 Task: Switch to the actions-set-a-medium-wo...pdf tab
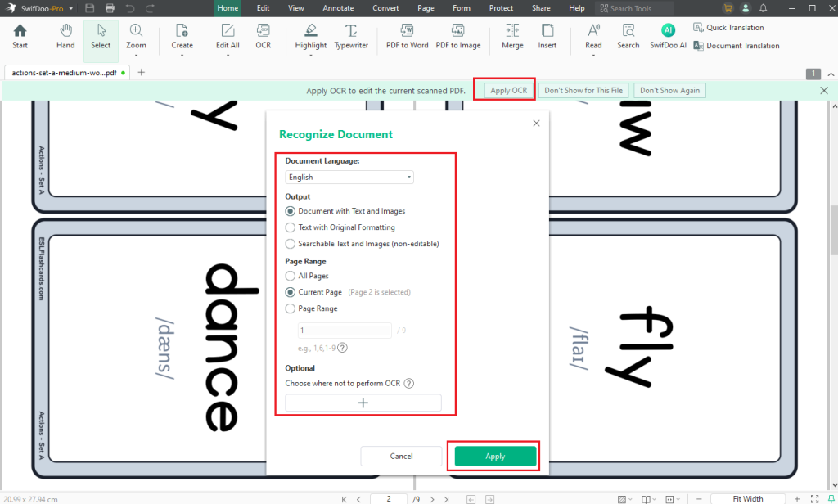click(65, 73)
